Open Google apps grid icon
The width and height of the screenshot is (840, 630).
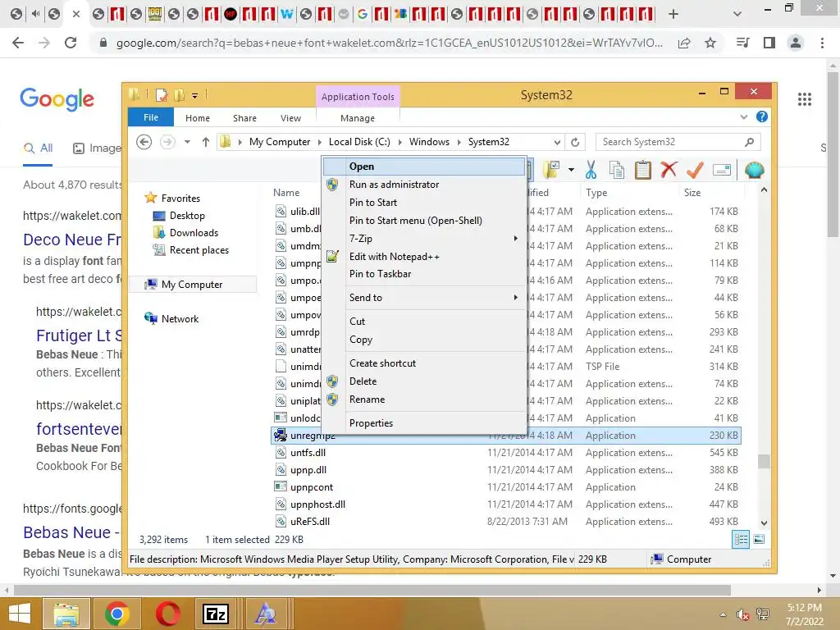[x=805, y=99]
